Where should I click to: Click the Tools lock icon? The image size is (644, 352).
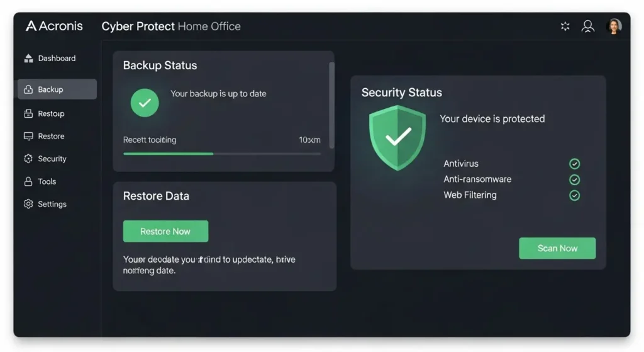[x=28, y=181]
